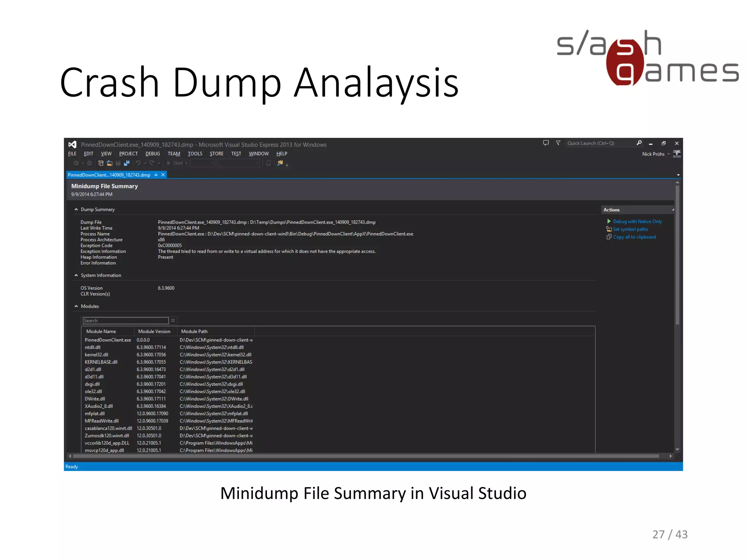The height and width of the screenshot is (560, 747).
Task: Open the EDIT menu
Action: (89, 154)
